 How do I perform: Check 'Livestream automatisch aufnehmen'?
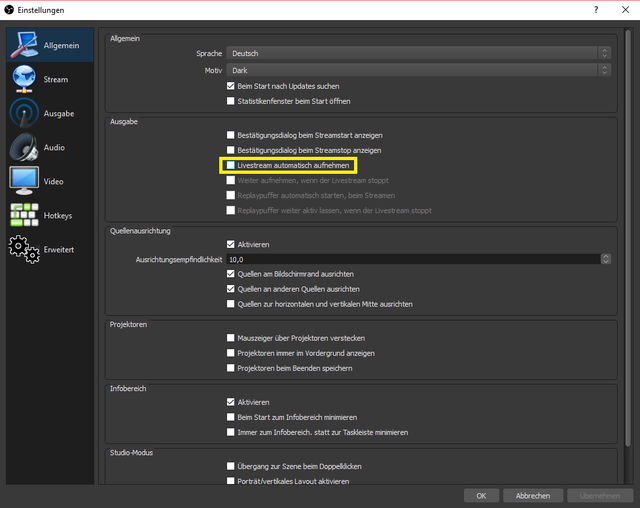[231, 165]
